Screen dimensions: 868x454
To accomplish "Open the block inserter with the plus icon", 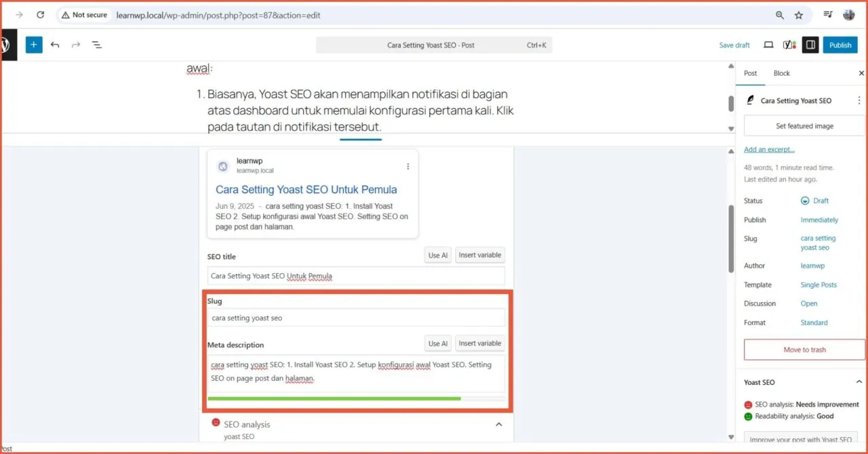I will pos(34,45).
